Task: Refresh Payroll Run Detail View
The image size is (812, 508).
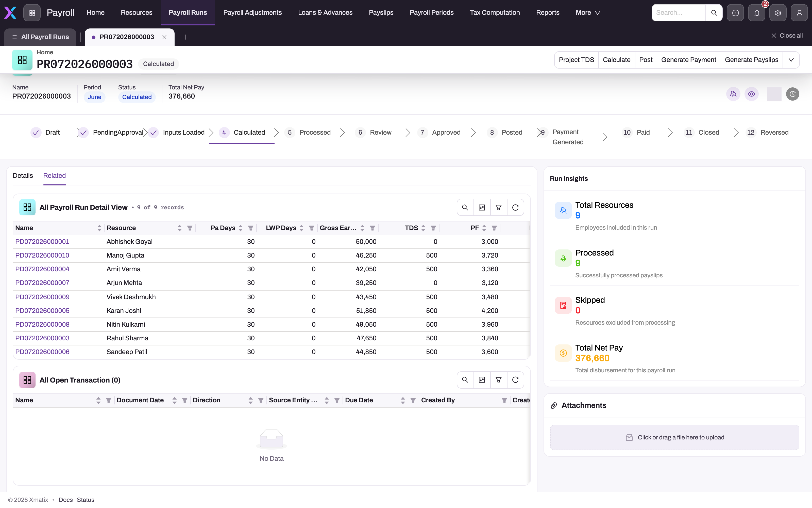Action: click(515, 207)
